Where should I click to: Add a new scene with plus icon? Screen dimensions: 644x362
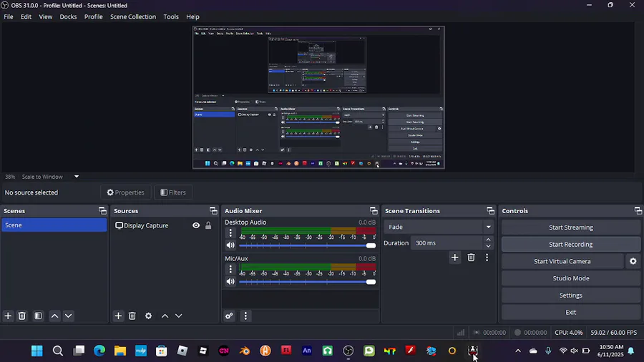[8, 315]
